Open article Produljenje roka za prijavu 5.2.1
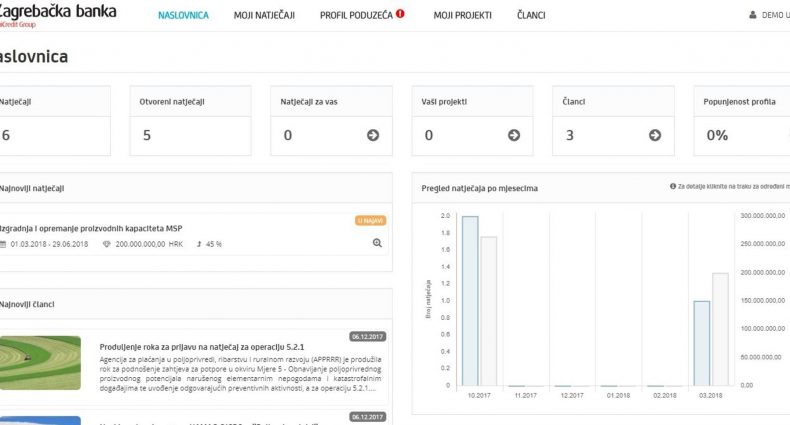790x425 pixels. [202, 347]
